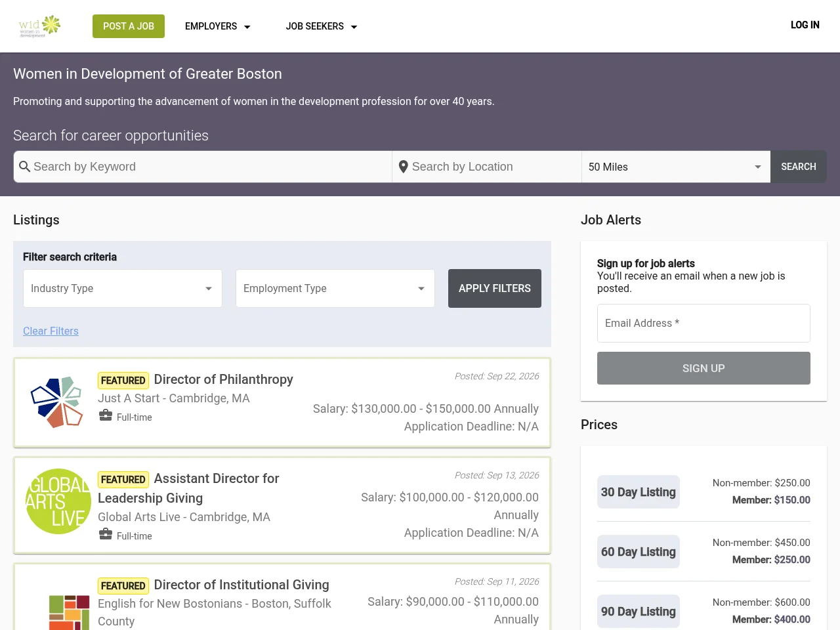The height and width of the screenshot is (630, 840).
Task: Click 'Member: $150.00' price text
Action: click(x=771, y=500)
